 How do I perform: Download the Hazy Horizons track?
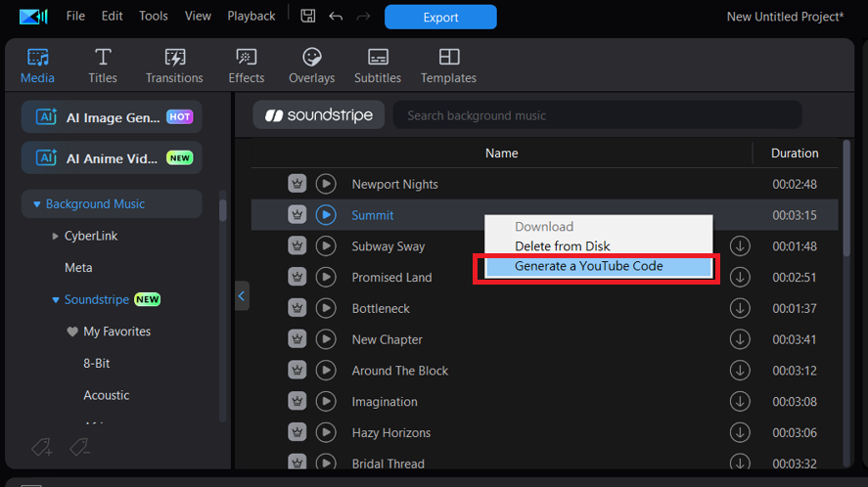tap(740, 432)
